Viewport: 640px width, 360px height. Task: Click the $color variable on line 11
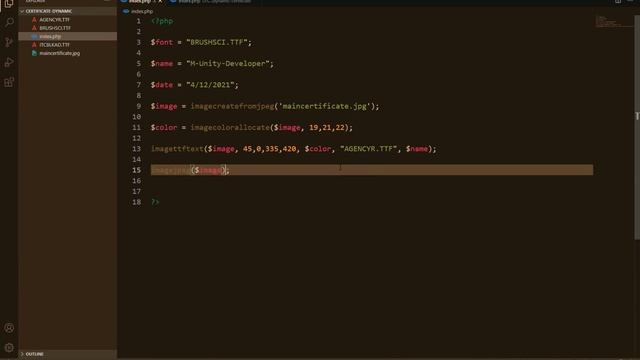[164, 127]
